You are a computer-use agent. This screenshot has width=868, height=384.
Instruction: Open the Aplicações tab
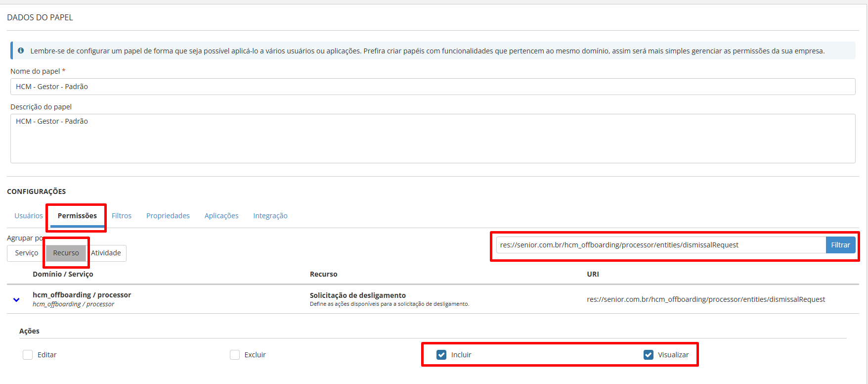point(221,216)
